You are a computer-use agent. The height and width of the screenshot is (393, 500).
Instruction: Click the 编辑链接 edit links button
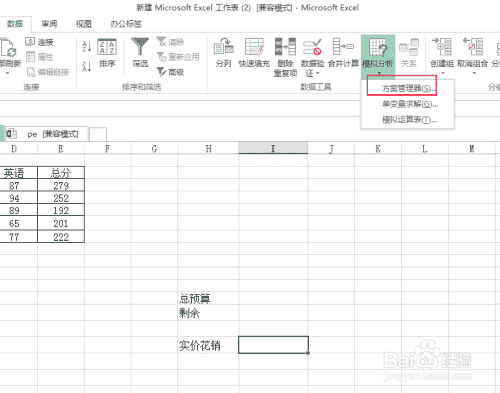pos(48,72)
